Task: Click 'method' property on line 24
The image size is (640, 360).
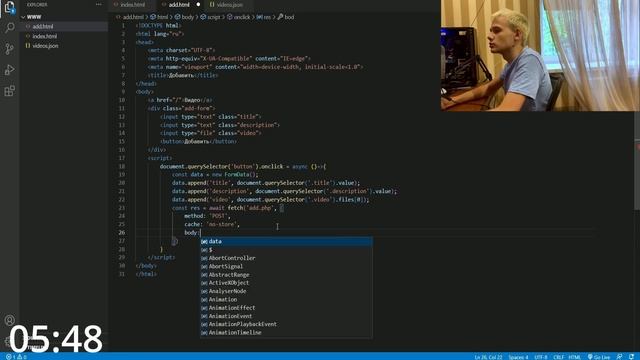Action: pyautogui.click(x=194, y=216)
